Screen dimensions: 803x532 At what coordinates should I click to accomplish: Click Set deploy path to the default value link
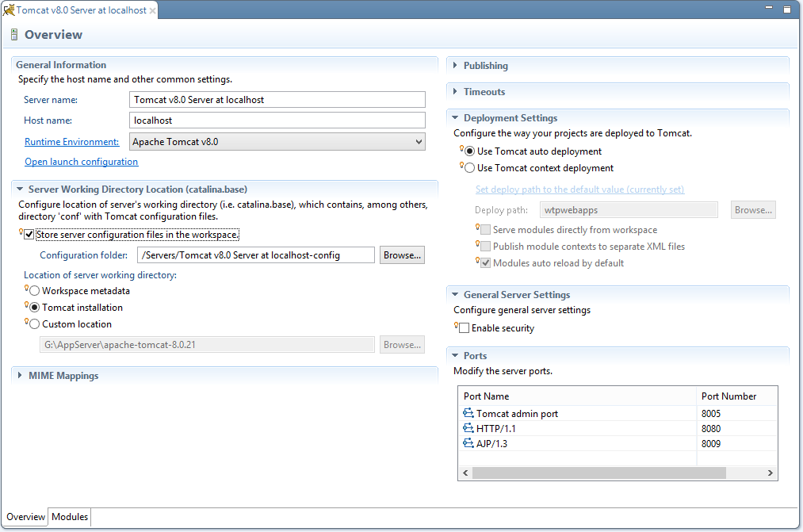pyautogui.click(x=579, y=189)
